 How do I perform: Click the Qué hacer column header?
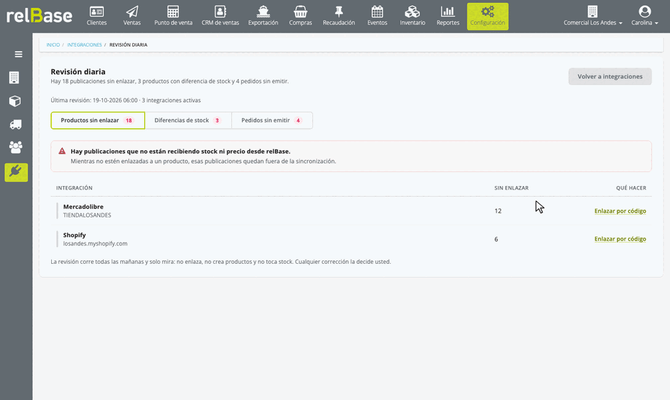click(x=631, y=188)
